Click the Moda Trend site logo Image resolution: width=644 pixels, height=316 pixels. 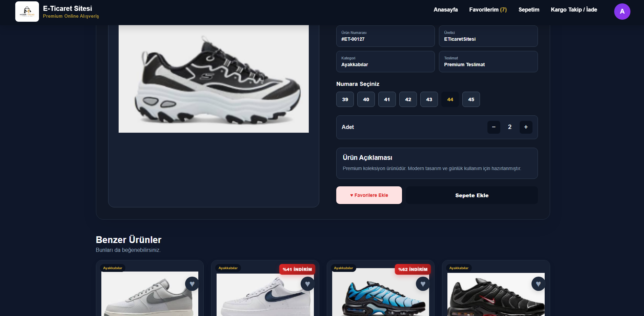pos(27,12)
